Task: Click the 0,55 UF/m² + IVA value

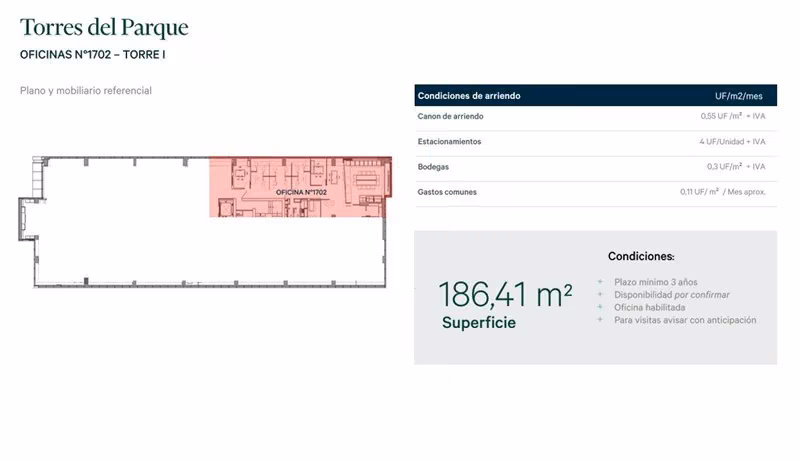Action: pos(733,116)
